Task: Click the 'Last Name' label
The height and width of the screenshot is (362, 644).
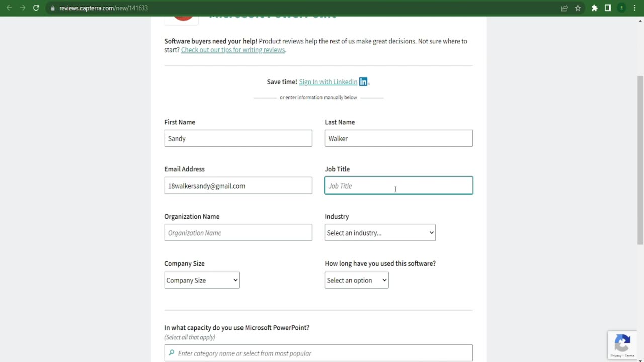Action: [x=340, y=122]
